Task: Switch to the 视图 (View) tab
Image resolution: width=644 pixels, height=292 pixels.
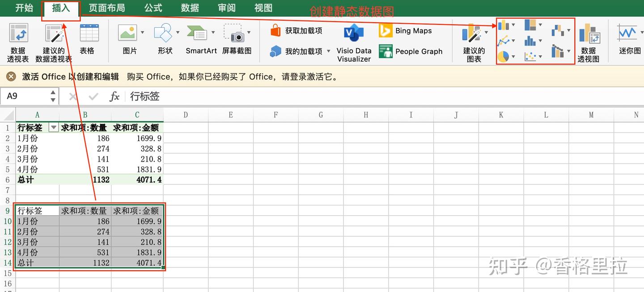Action: [263, 8]
